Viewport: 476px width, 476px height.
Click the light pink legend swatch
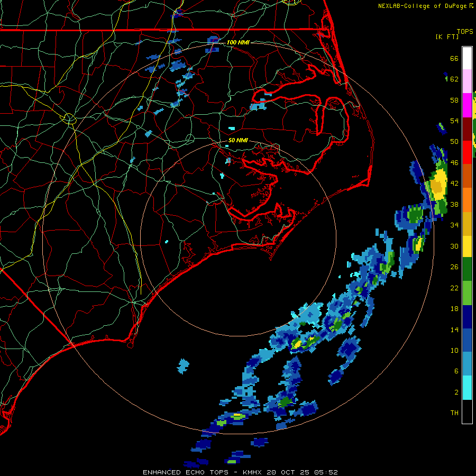coord(467,81)
